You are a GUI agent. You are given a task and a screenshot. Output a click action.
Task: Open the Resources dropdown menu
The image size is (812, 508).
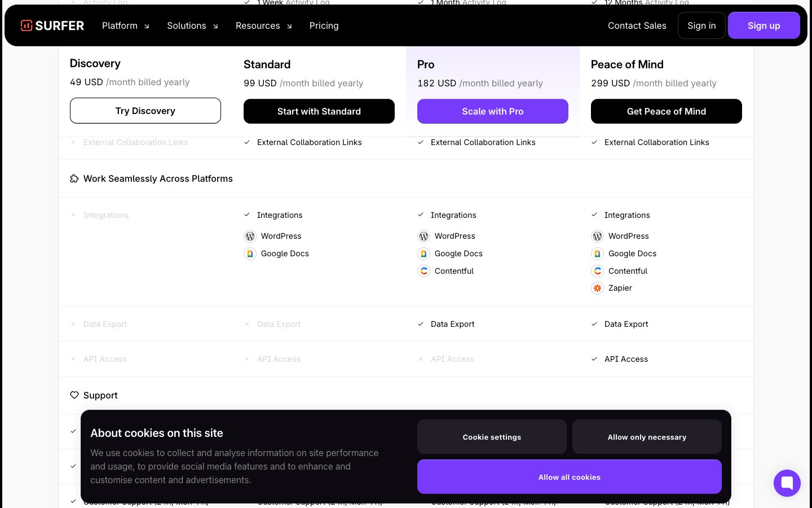tap(263, 26)
